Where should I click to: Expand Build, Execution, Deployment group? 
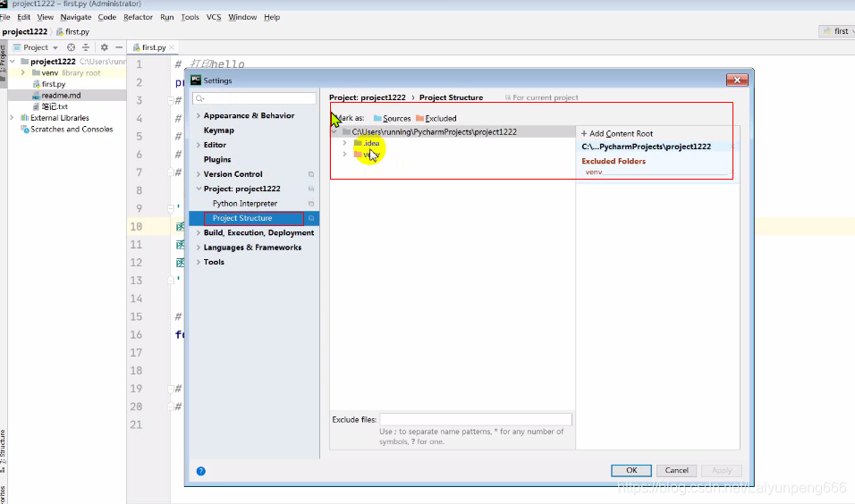(x=199, y=232)
